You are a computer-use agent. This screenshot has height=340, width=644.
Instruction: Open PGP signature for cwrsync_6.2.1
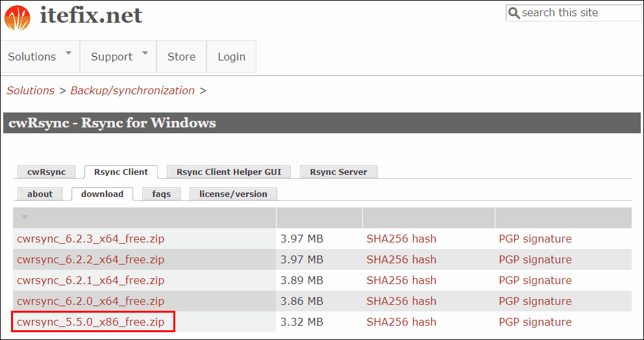coord(535,280)
